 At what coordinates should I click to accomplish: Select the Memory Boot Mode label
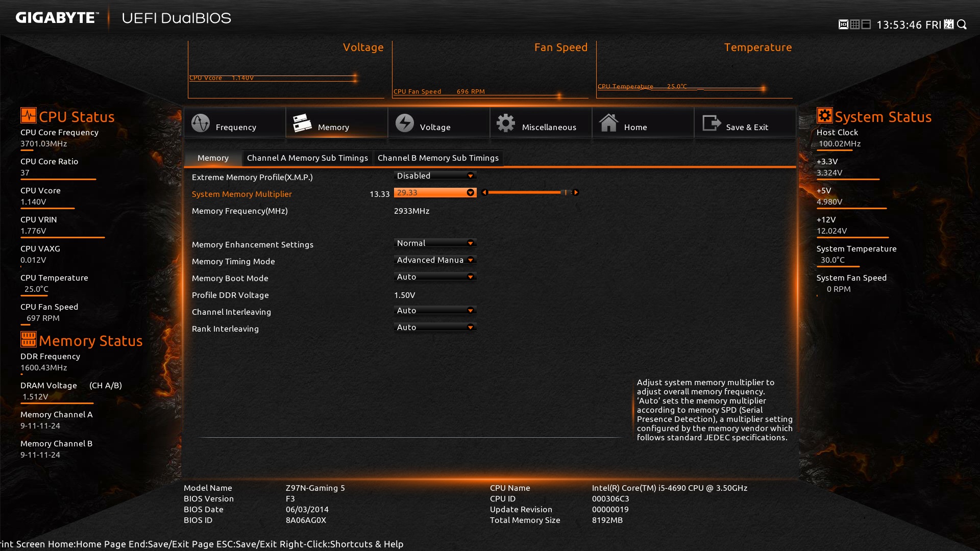(230, 278)
